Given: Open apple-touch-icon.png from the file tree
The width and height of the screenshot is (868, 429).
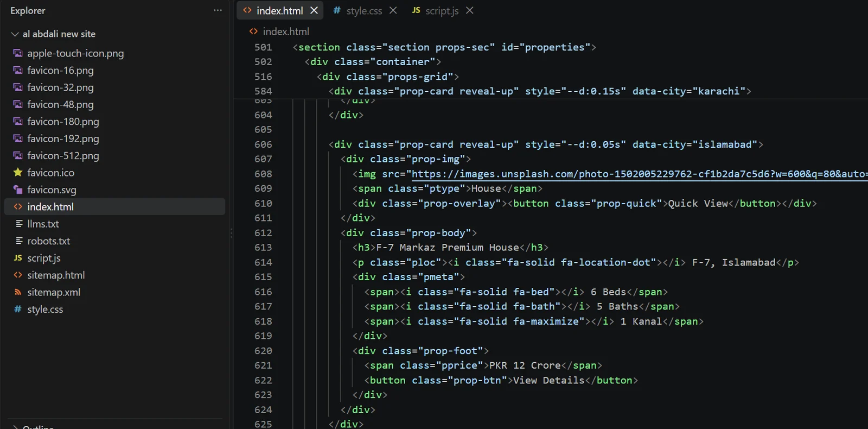Looking at the screenshot, I should (x=75, y=53).
